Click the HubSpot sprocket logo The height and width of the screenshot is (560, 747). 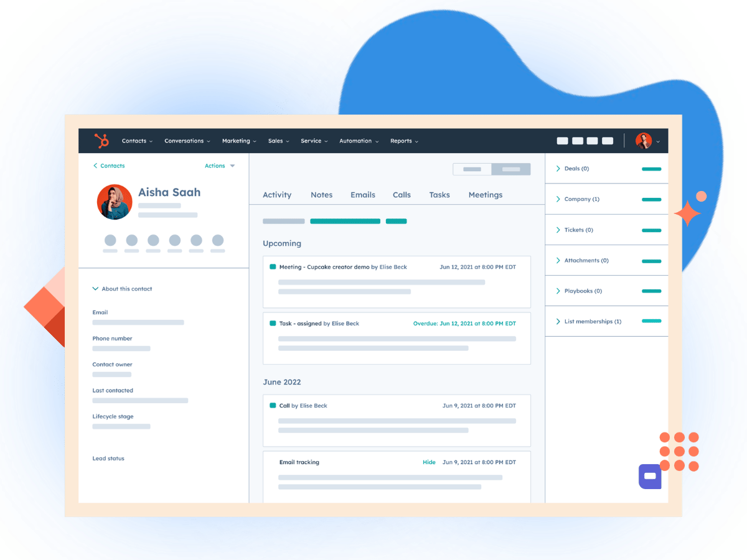point(101,141)
